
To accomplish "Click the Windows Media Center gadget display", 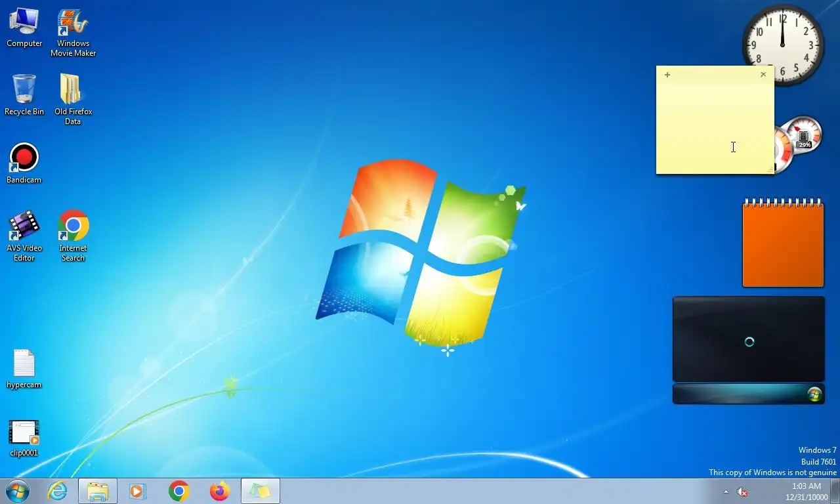I will click(x=749, y=339).
